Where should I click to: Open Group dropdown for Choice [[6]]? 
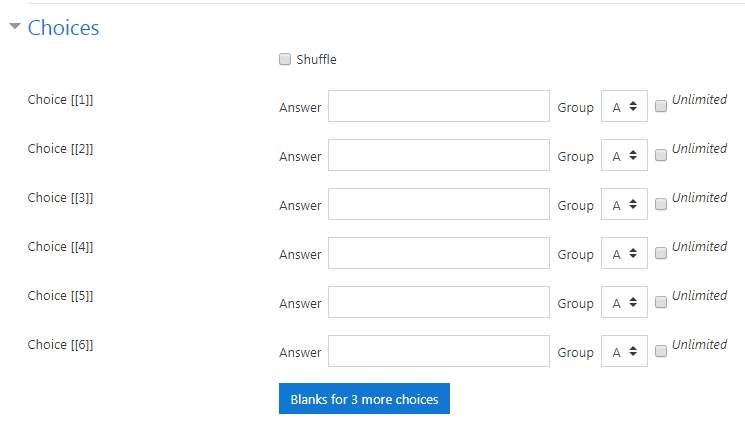[x=624, y=351]
